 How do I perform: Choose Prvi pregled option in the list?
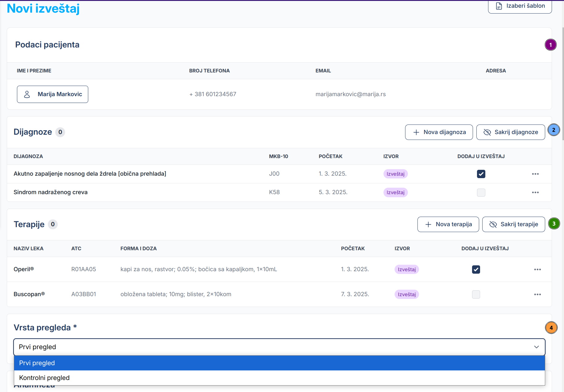click(x=37, y=363)
